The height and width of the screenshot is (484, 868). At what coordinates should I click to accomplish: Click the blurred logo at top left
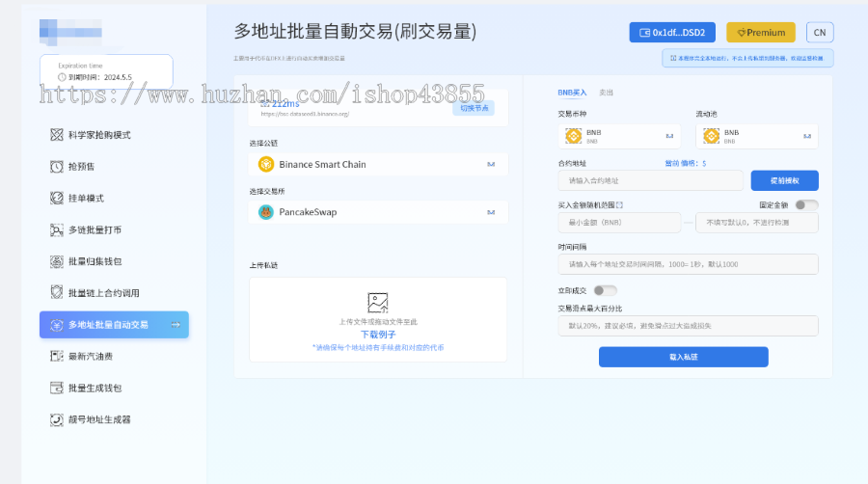point(70,32)
